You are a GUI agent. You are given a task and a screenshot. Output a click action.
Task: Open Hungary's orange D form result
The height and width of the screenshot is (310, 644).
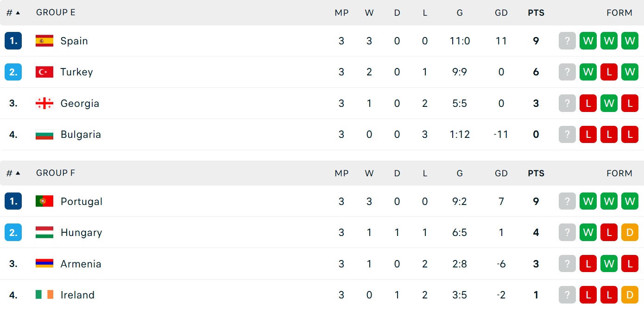[630, 232]
